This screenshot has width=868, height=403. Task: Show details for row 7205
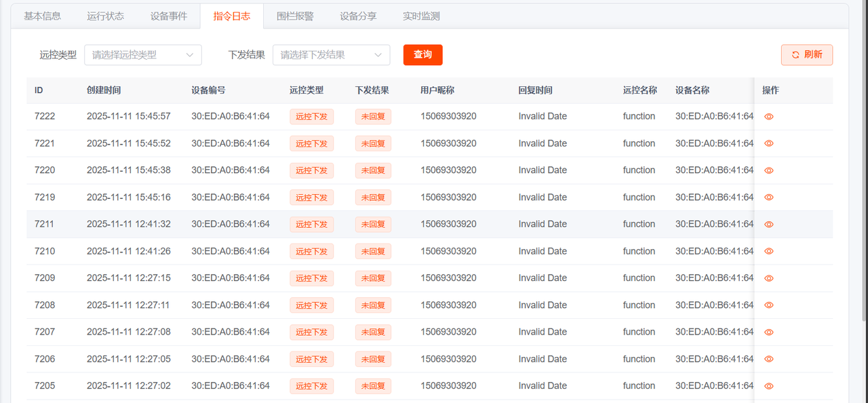coord(768,386)
